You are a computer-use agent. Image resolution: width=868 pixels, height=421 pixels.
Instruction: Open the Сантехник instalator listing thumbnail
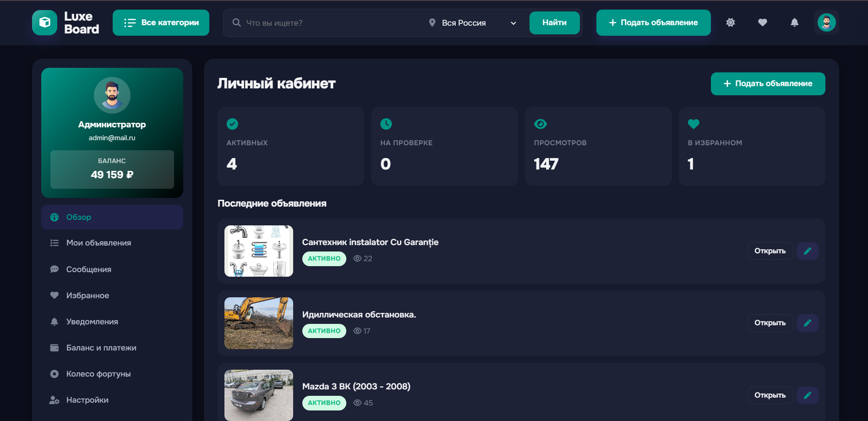pos(259,251)
